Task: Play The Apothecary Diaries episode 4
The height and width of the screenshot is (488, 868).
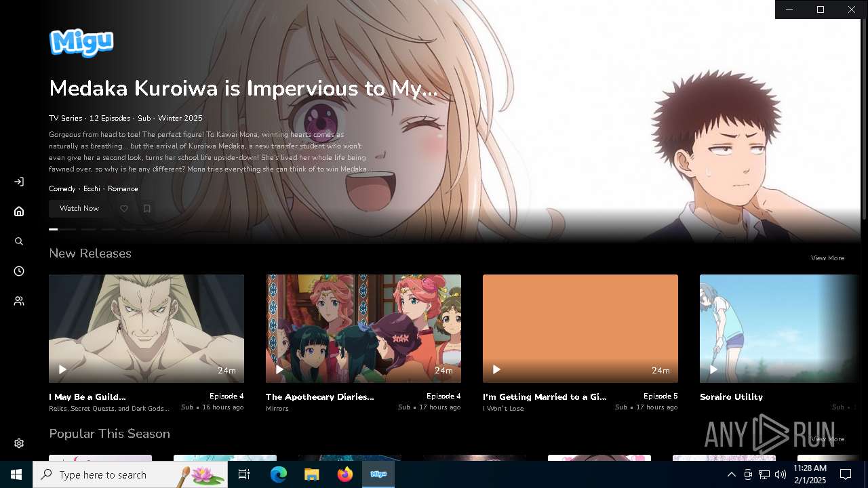Action: point(279,369)
